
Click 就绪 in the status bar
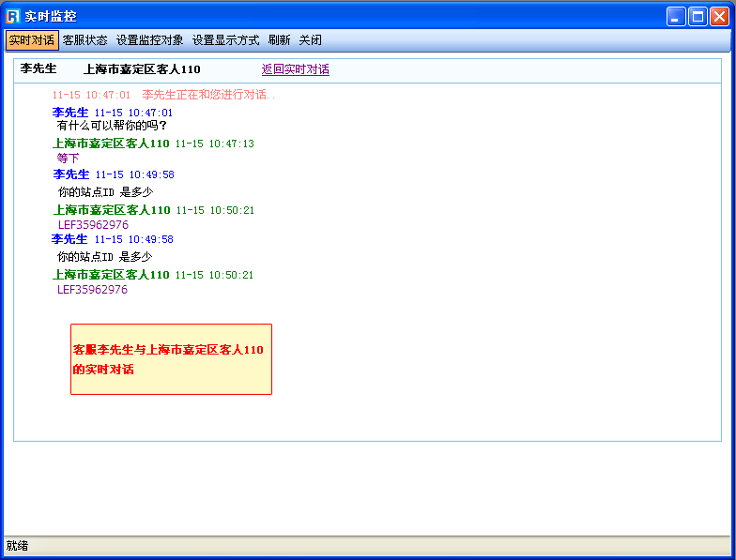pos(17,546)
